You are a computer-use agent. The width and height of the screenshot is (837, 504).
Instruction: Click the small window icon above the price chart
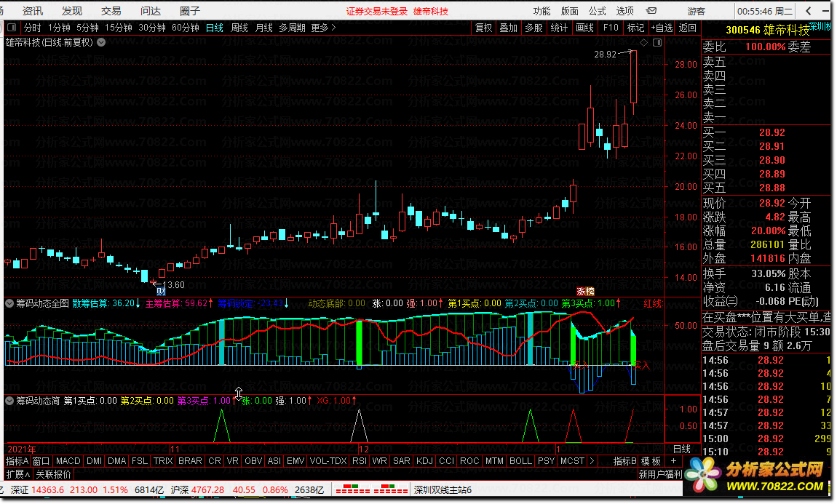[x=658, y=43]
